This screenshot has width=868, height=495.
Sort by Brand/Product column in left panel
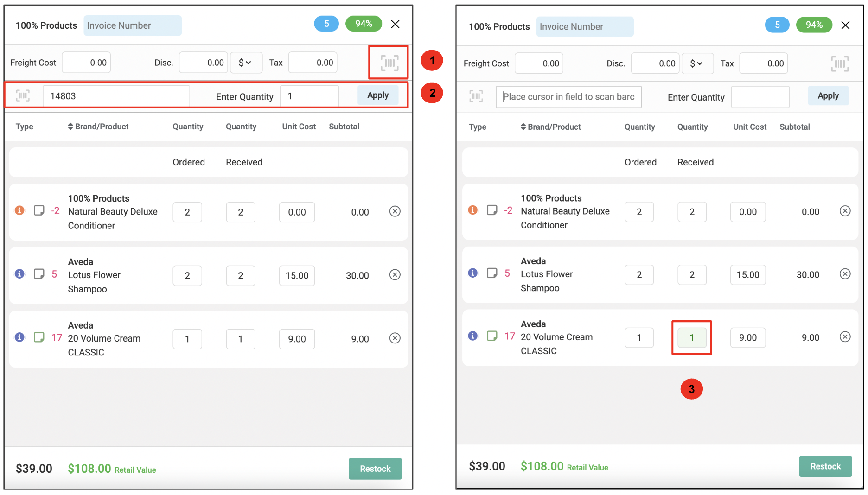pos(98,127)
